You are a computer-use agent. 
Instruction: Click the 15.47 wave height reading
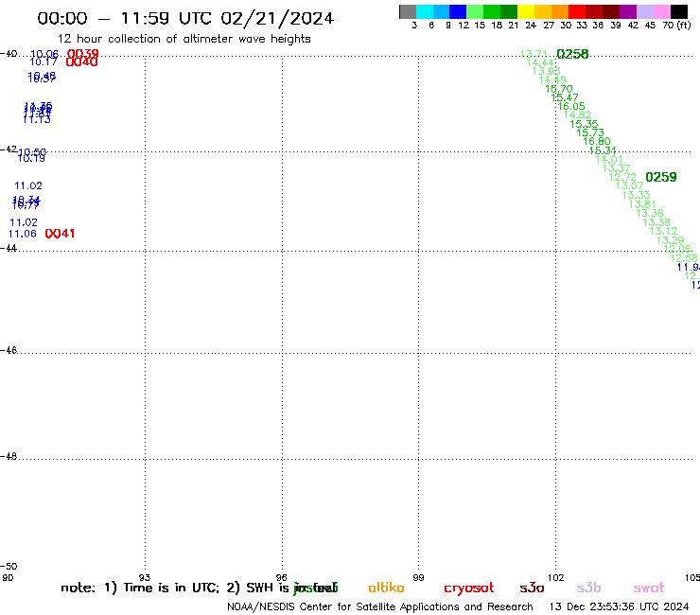[565, 97]
